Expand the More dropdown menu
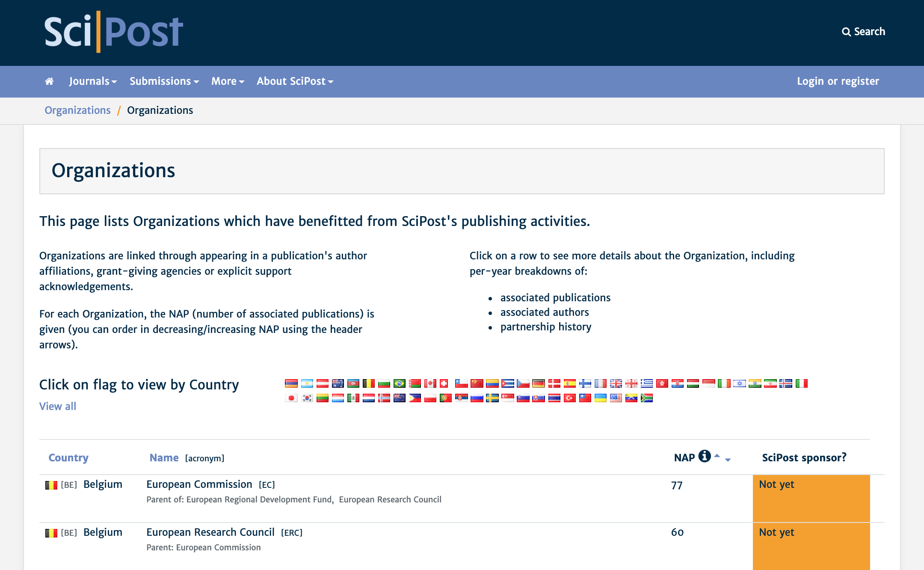This screenshot has width=924, height=570. (x=228, y=81)
